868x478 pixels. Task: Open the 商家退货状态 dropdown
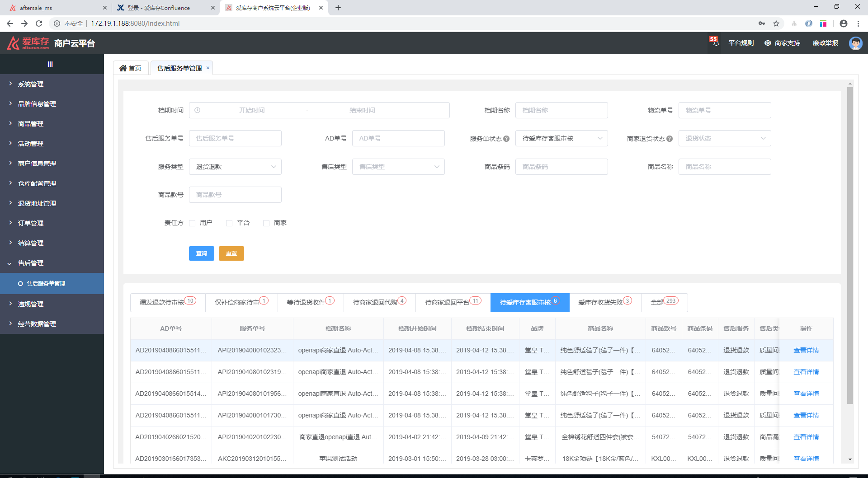[x=725, y=138]
